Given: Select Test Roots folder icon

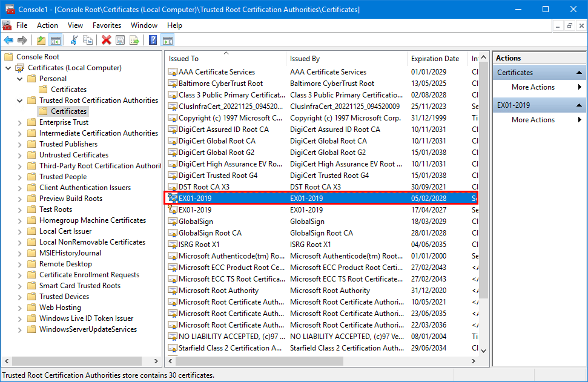Looking at the screenshot, I should pos(32,209).
